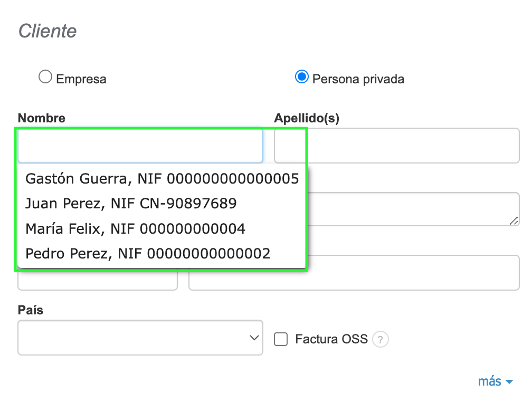This screenshot has width=532, height=403.
Task: Click the Cliente section heading
Action: [47, 31]
